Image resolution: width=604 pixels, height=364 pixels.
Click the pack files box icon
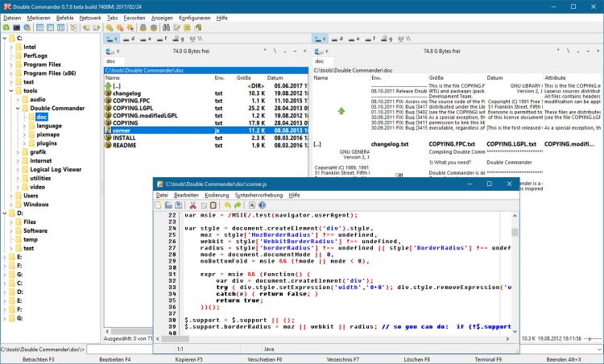pyautogui.click(x=143, y=27)
